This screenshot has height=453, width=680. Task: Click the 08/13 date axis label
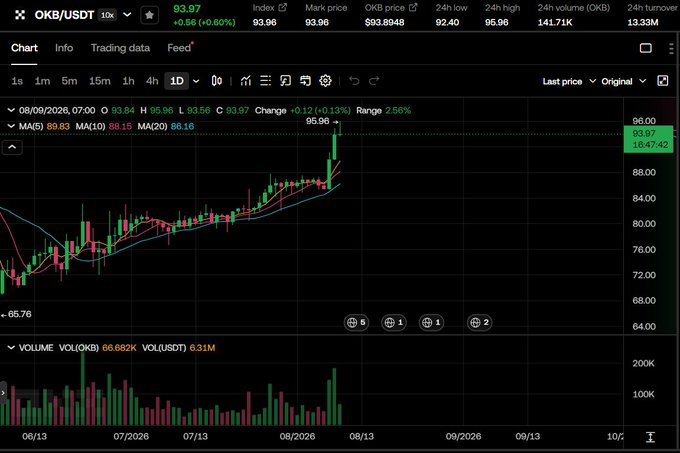362,436
